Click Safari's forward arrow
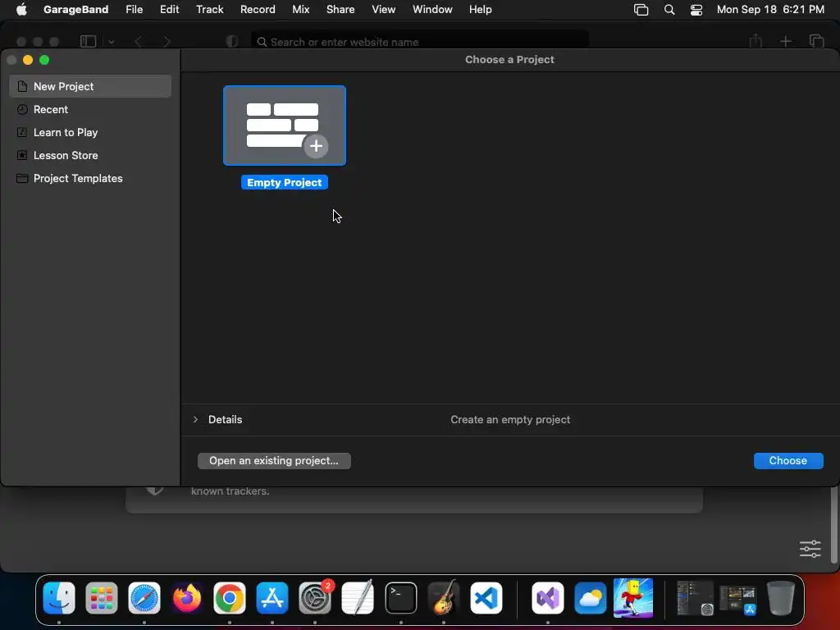The width and height of the screenshot is (840, 630). coord(167,41)
